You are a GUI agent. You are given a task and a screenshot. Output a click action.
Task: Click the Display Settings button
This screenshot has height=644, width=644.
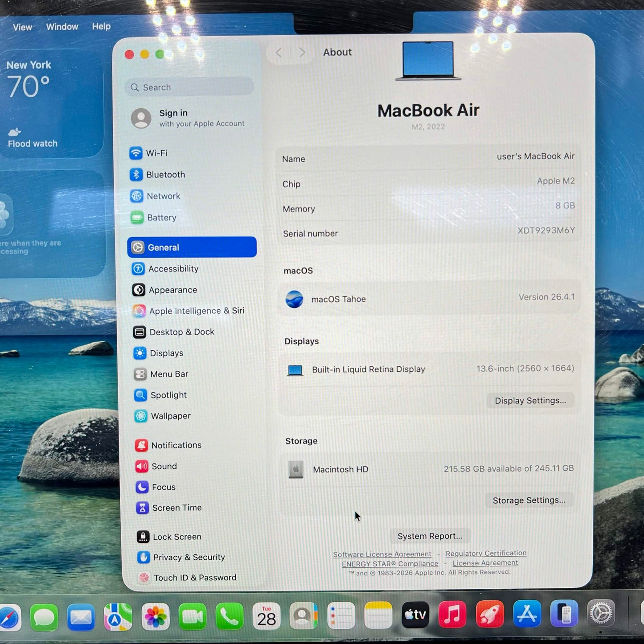click(x=530, y=401)
